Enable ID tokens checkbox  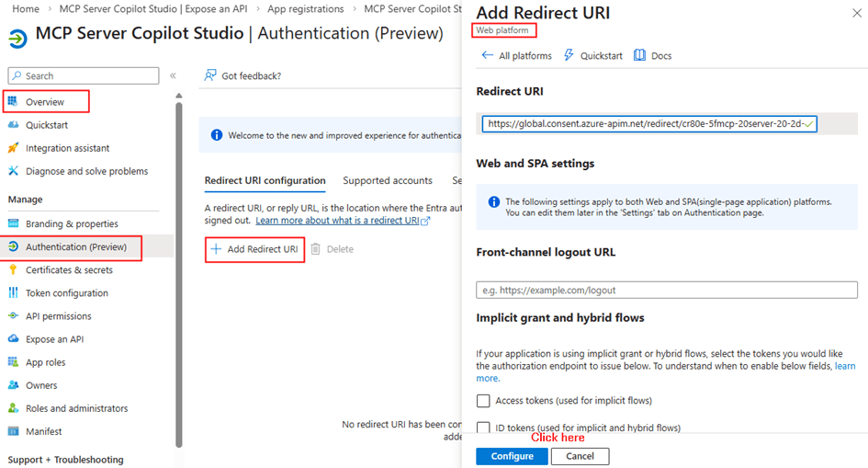click(x=483, y=428)
